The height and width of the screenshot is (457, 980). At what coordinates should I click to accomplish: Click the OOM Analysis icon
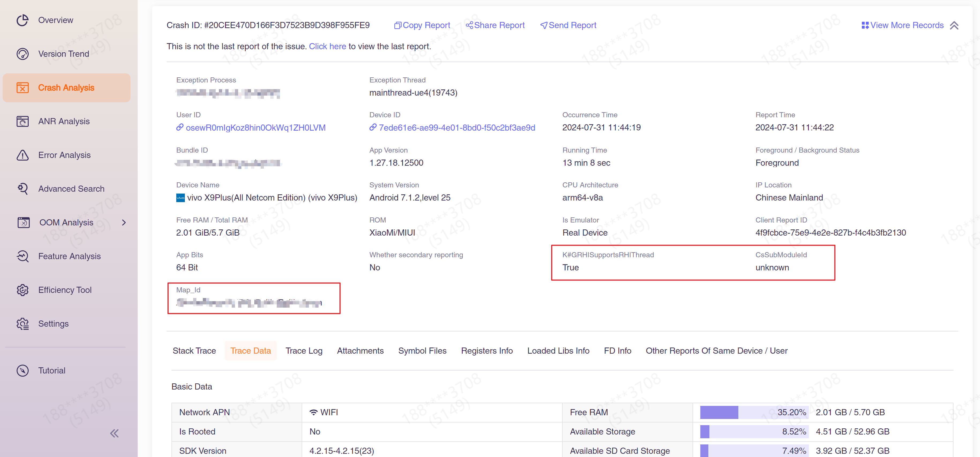click(x=24, y=222)
